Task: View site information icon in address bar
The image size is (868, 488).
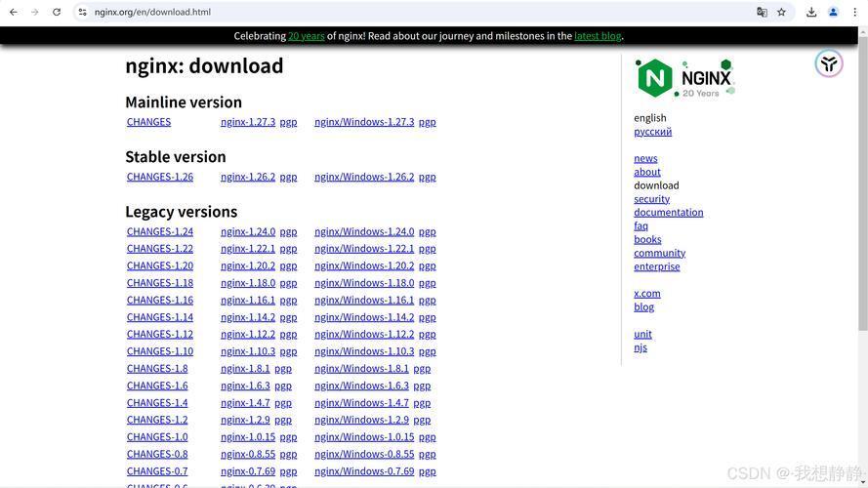Action: point(82,12)
